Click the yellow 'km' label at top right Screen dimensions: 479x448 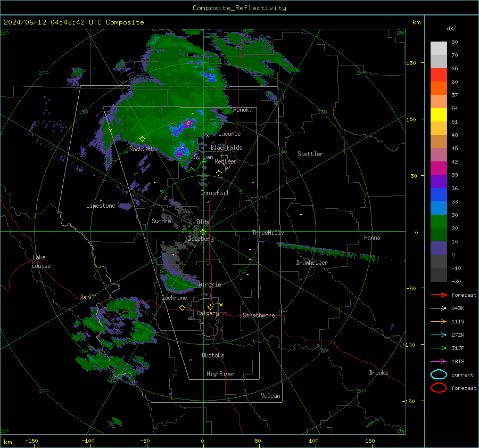pyautogui.click(x=416, y=22)
